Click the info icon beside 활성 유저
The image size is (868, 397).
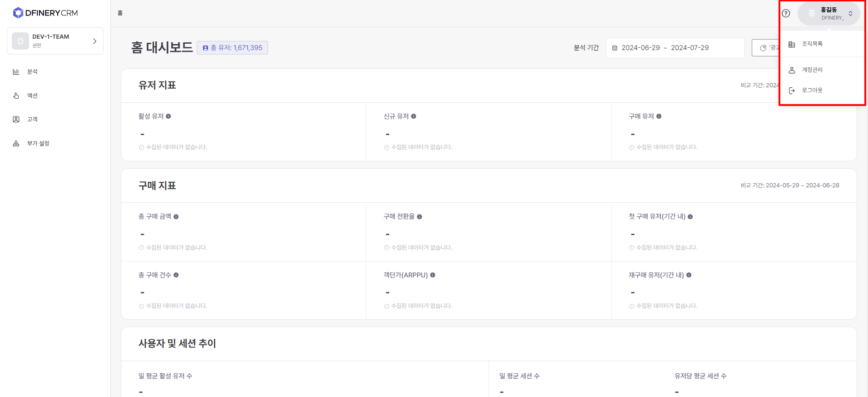169,116
